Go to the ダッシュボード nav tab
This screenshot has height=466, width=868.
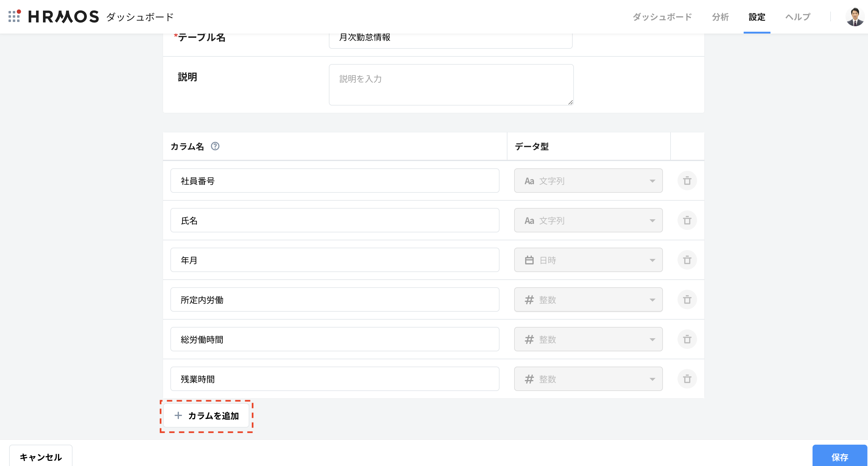662,17
